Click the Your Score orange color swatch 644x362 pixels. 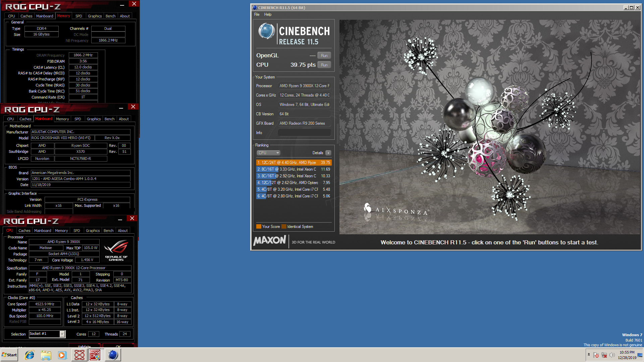pos(259,227)
